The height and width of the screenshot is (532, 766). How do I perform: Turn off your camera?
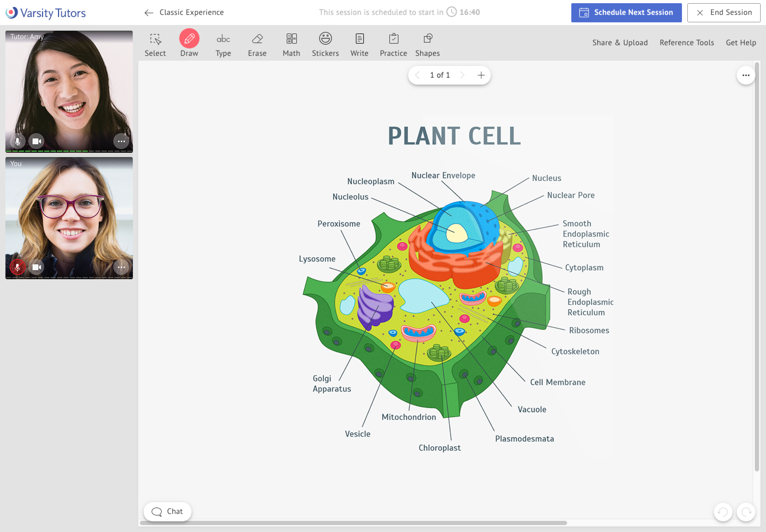pyautogui.click(x=36, y=267)
